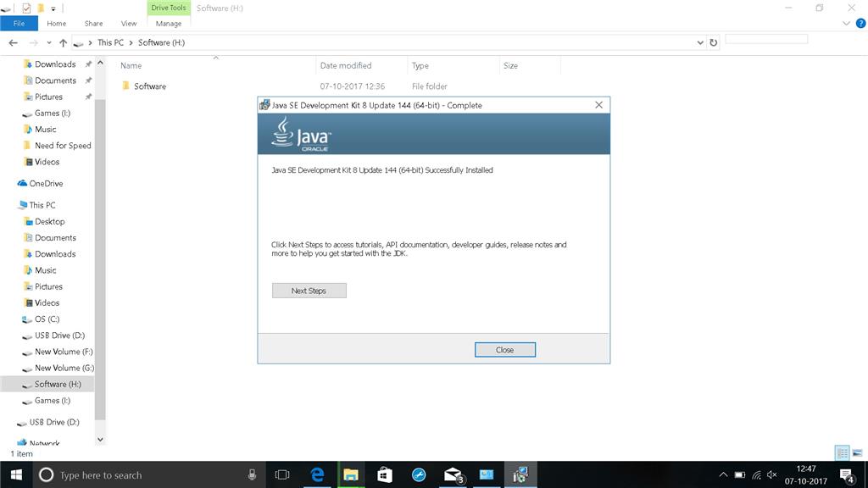Click the Drive Tools contextual tab header
868x488 pixels.
click(x=169, y=8)
